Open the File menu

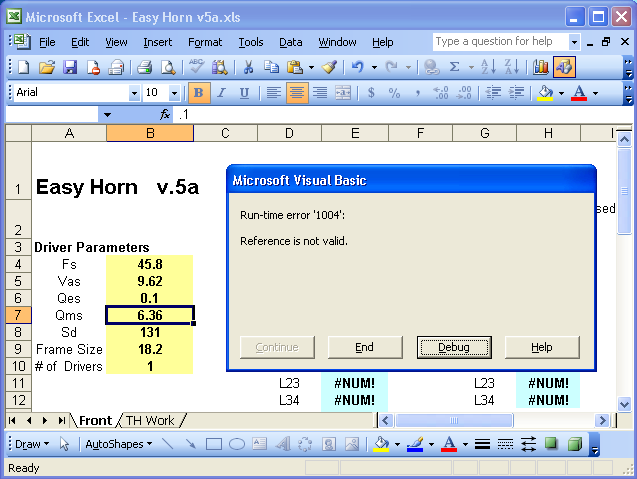pos(47,42)
